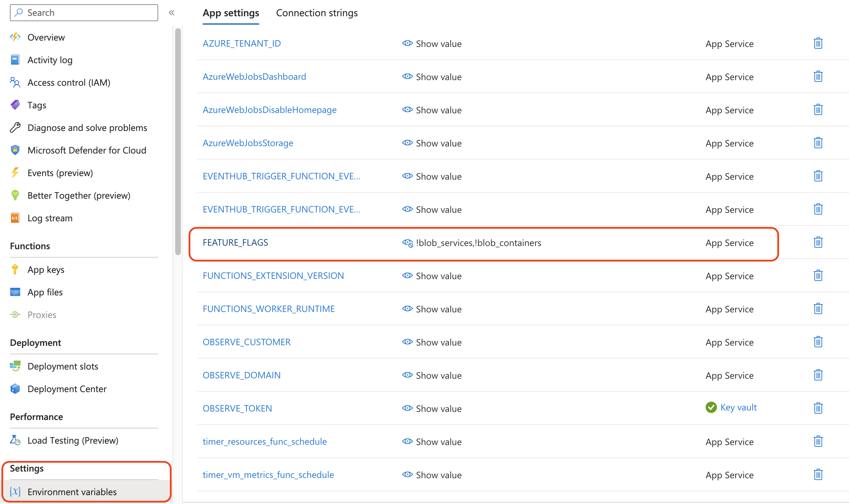This screenshot has width=849, height=504.
Task: Open the Log stream page
Action: (50, 218)
